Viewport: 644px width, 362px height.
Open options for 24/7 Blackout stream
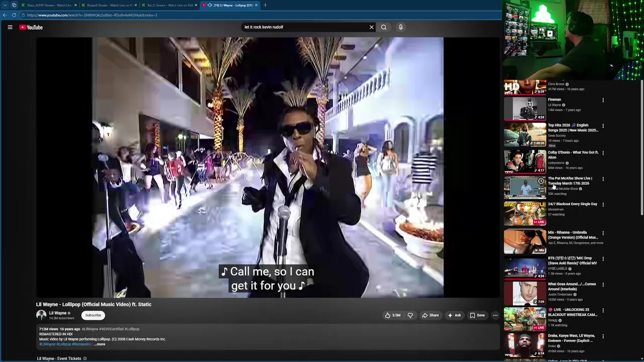tap(603, 205)
